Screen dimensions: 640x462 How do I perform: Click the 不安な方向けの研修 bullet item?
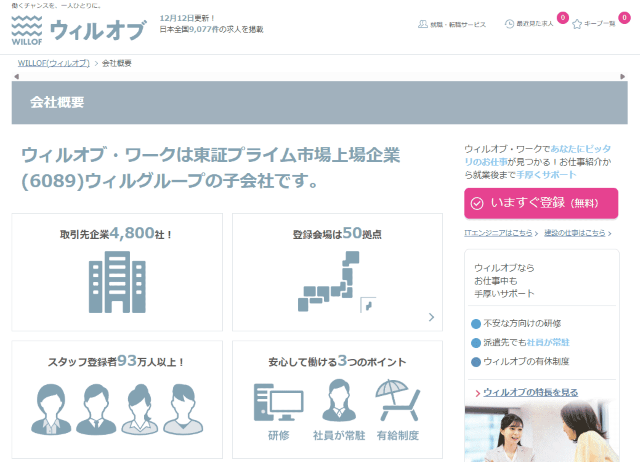pyautogui.click(x=516, y=324)
